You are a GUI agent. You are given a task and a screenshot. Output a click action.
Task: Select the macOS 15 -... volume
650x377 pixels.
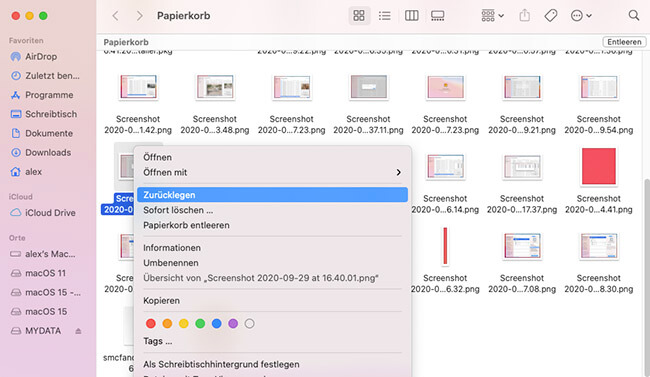pos(46,292)
